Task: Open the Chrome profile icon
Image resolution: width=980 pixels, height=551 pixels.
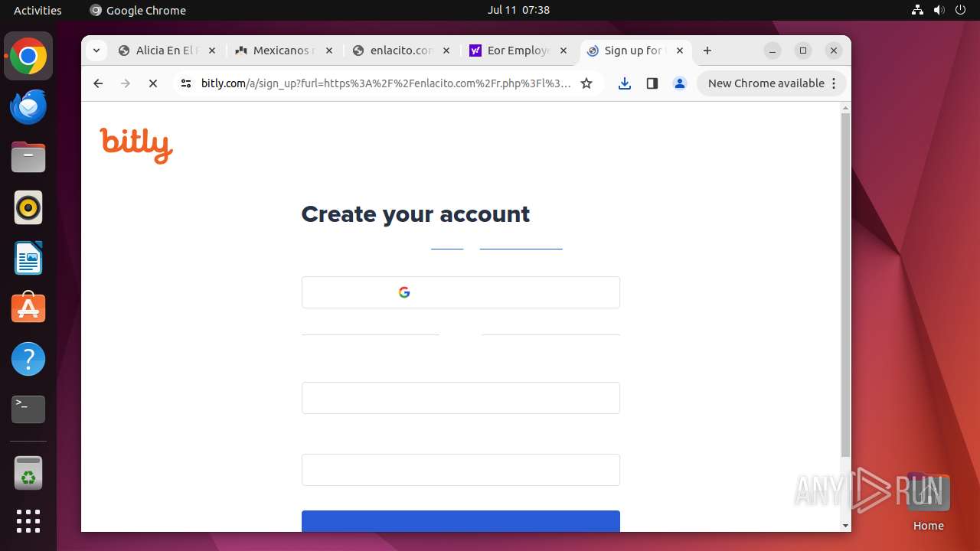Action: (x=680, y=83)
